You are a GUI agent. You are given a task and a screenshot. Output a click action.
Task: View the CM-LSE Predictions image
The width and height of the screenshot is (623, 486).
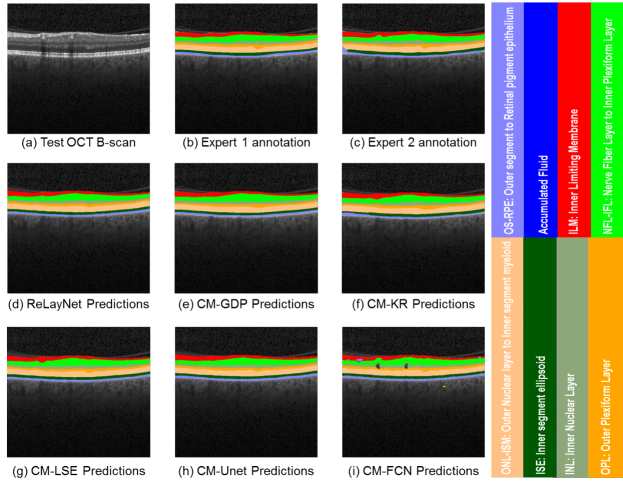pos(79,392)
